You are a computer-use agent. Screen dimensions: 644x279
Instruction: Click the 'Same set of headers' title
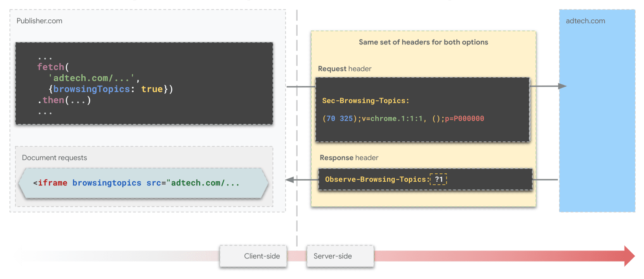pyautogui.click(x=423, y=42)
